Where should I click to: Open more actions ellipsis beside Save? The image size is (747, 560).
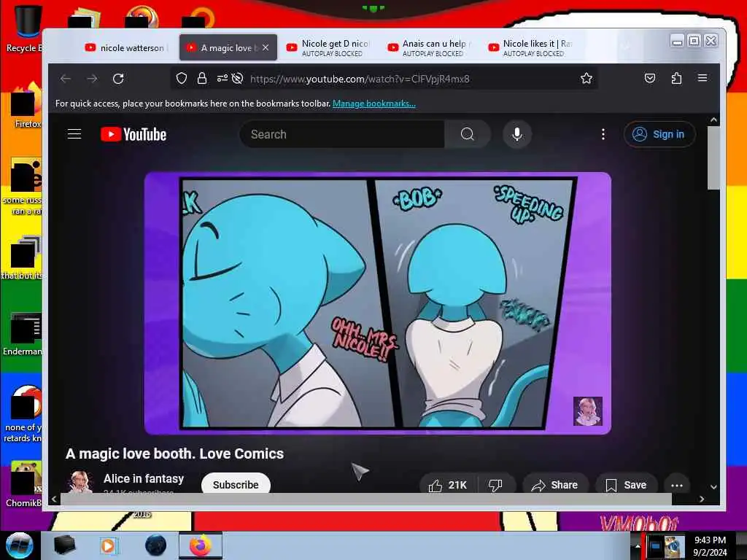tap(676, 485)
